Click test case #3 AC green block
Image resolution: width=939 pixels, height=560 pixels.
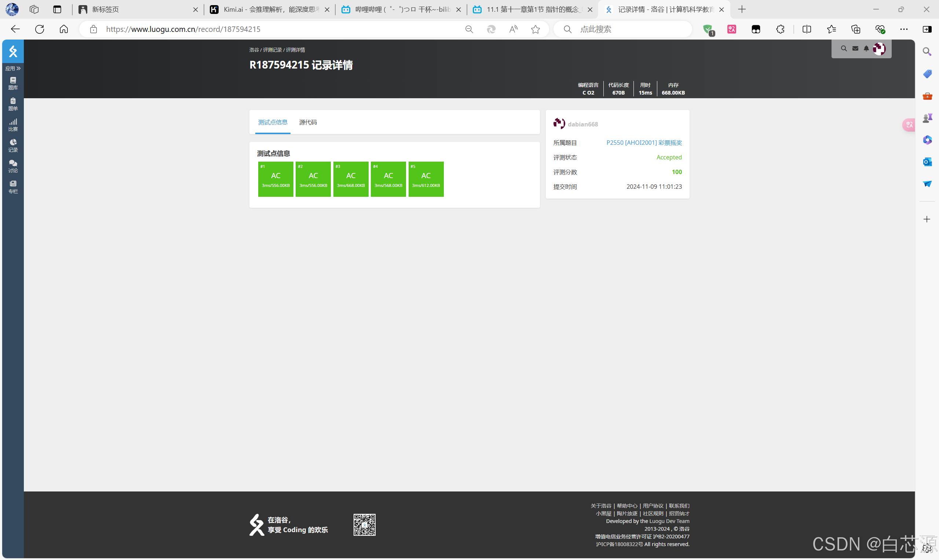click(350, 179)
